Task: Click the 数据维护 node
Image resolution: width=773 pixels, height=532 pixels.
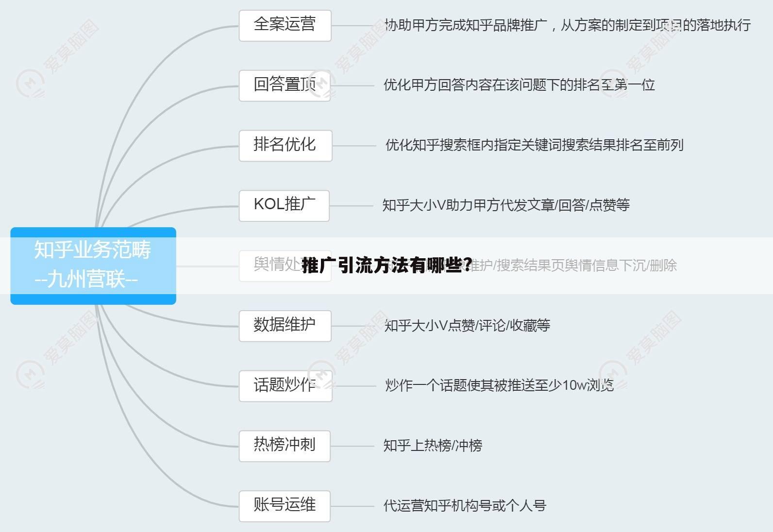Action: pyautogui.click(x=285, y=326)
